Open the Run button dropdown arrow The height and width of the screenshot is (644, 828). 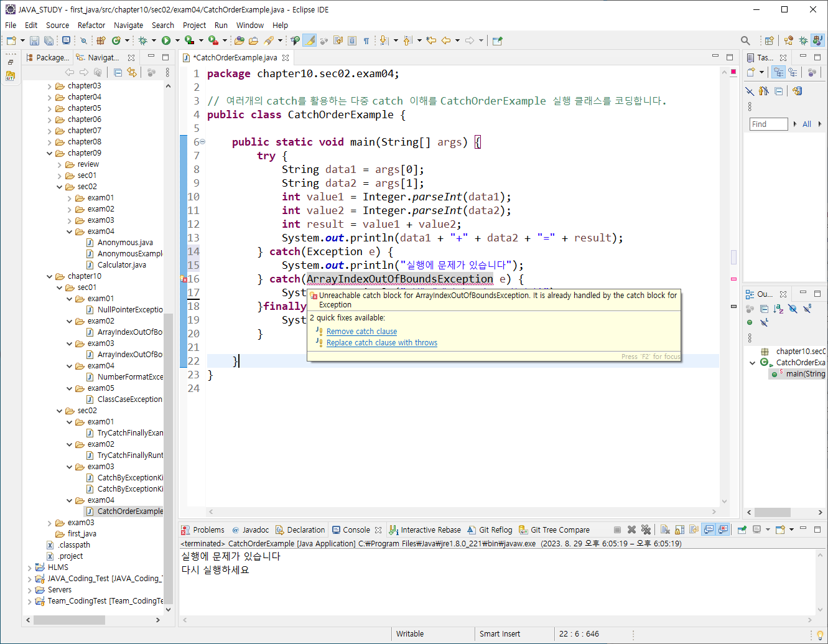tap(177, 40)
